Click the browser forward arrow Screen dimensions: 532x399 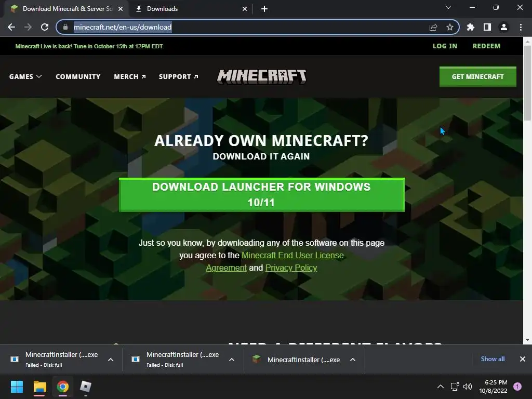(x=28, y=27)
